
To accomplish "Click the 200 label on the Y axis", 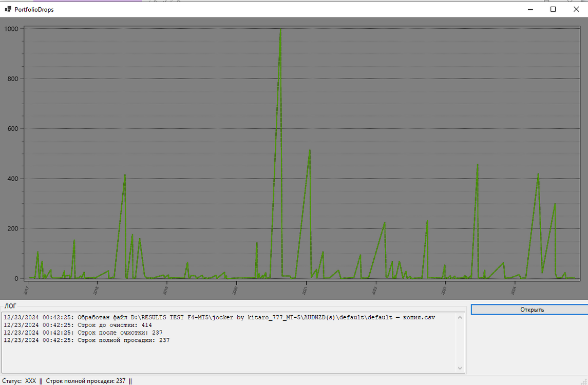I will pyautogui.click(x=13, y=228).
